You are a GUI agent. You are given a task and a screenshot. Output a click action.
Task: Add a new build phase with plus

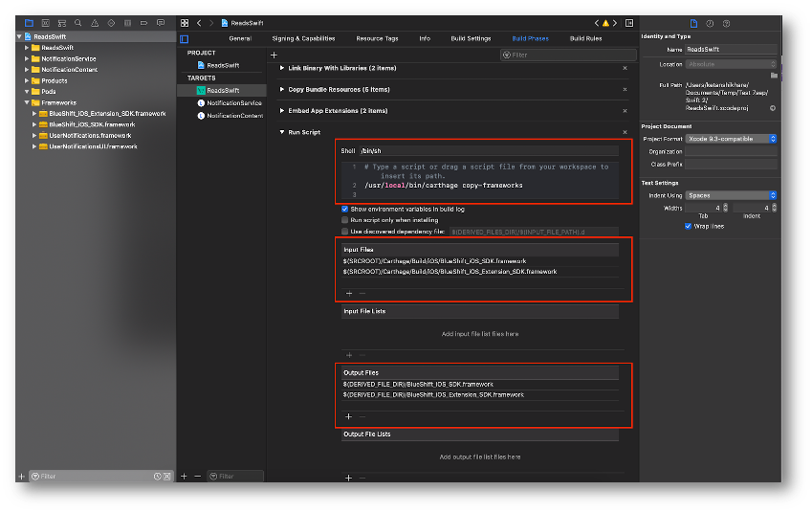point(274,55)
